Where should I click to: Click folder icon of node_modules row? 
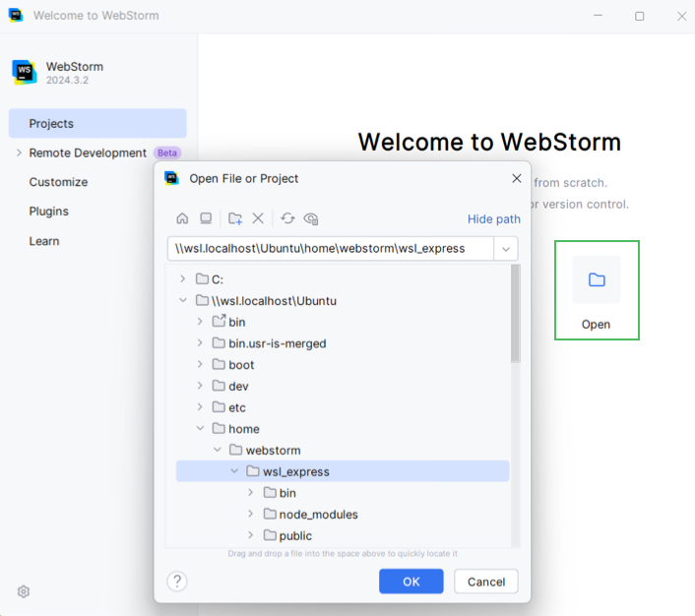point(270,514)
